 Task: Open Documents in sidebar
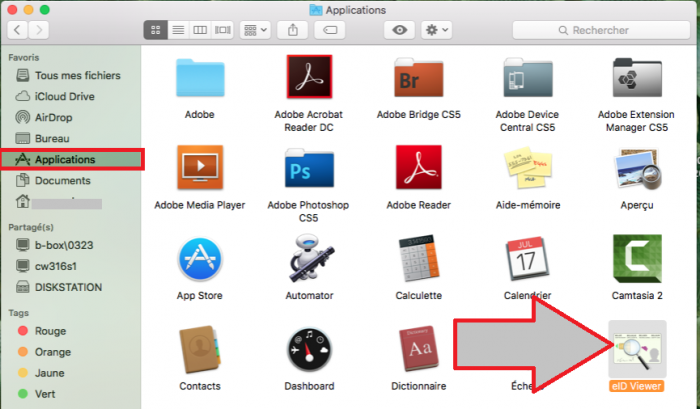click(71, 180)
